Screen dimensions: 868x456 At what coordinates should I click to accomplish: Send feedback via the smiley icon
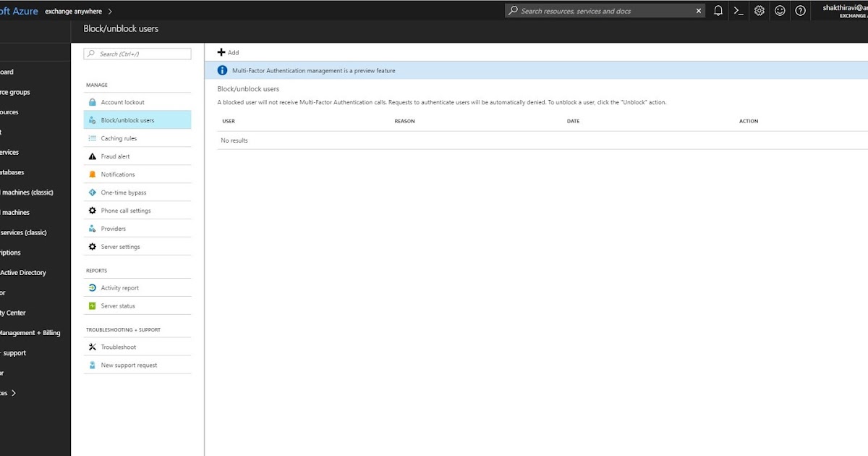point(779,10)
